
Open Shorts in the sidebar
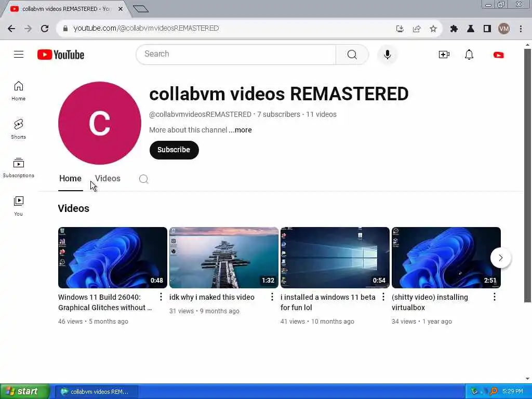pyautogui.click(x=18, y=129)
